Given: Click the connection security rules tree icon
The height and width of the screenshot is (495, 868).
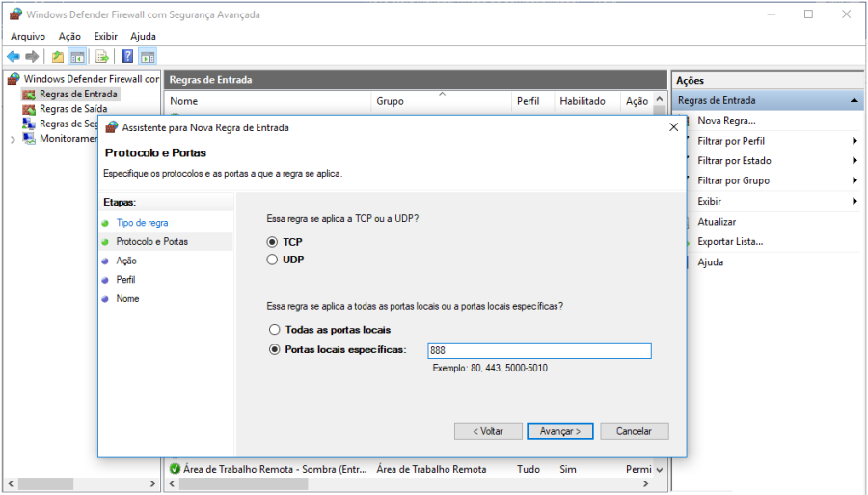Looking at the screenshot, I should (29, 124).
